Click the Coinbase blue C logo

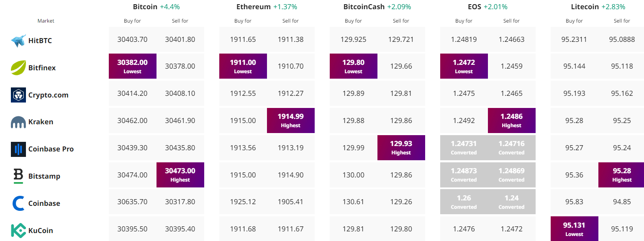18,203
